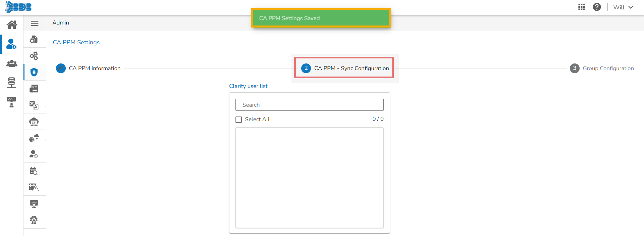Image resolution: width=644 pixels, height=236 pixels.
Task: Open the help question mark icon
Action: (x=597, y=7)
